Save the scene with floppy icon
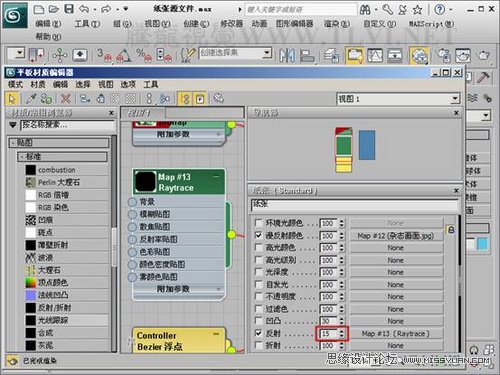 click(x=69, y=9)
